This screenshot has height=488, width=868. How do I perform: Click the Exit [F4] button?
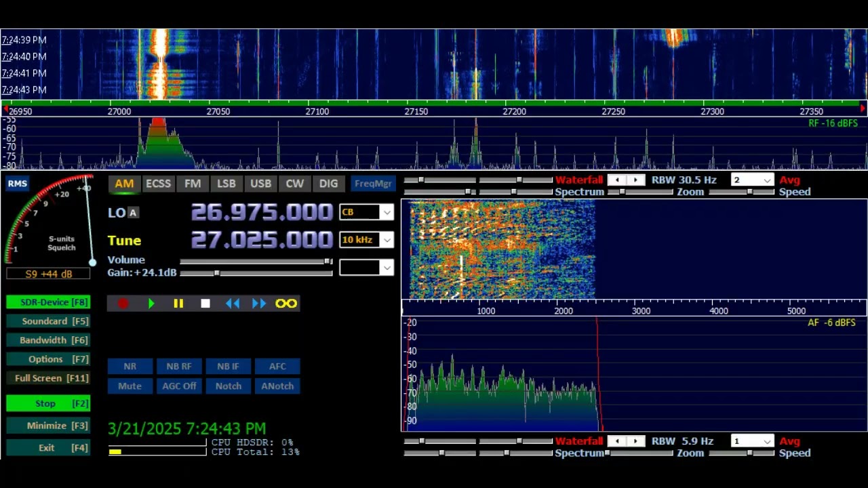[48, 448]
